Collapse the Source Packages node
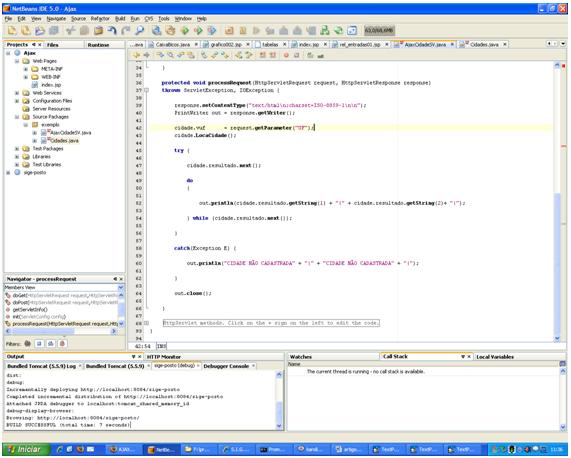Viewport: 571px width, 458px height. coord(17,117)
